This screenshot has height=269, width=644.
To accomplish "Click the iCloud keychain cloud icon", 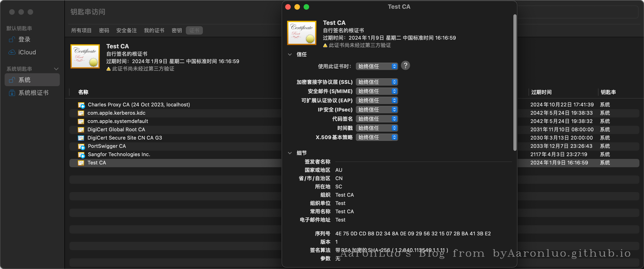I will pos(12,52).
